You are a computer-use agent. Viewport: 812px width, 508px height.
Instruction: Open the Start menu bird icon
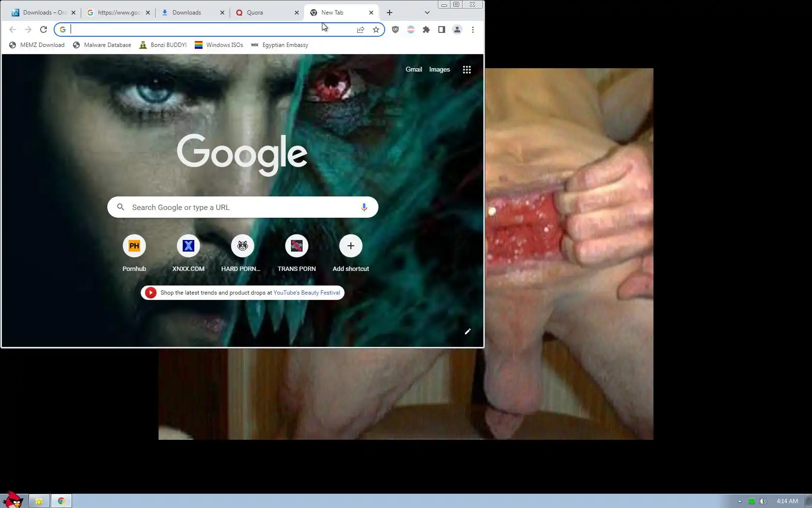click(x=13, y=500)
